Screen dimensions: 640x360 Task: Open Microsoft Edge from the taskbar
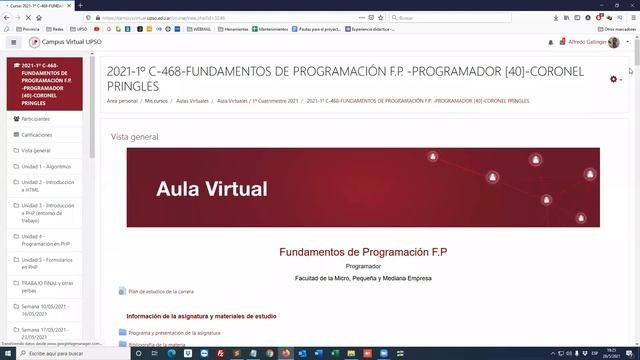point(171,353)
